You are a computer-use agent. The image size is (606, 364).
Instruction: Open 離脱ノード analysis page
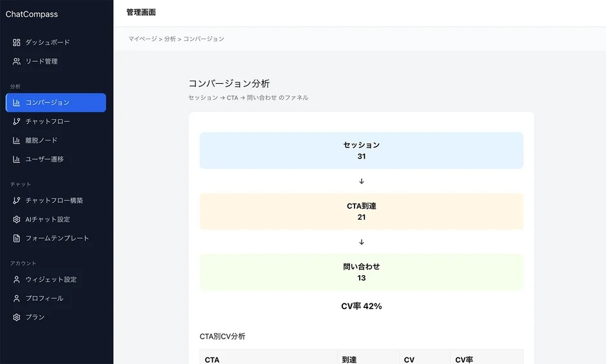coord(55,140)
